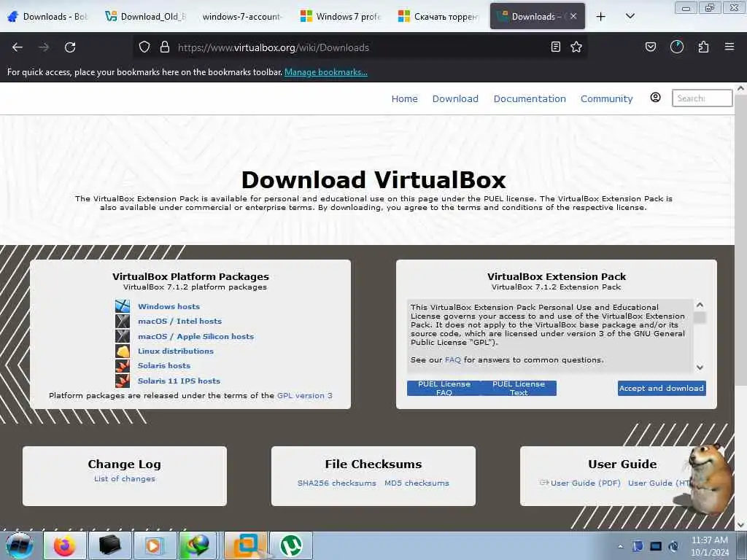This screenshot has height=560, width=747.
Task: Switch to the Download_Old_B tab
Action: pos(146,17)
